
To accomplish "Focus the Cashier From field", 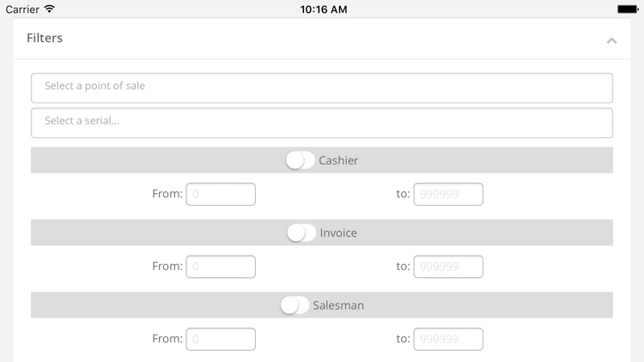I will (x=221, y=195).
